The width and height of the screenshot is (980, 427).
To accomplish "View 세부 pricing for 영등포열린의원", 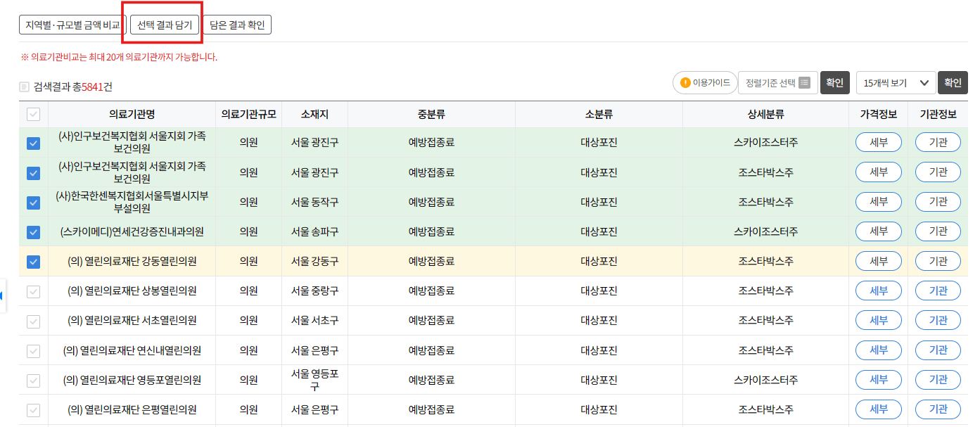I will (878, 379).
